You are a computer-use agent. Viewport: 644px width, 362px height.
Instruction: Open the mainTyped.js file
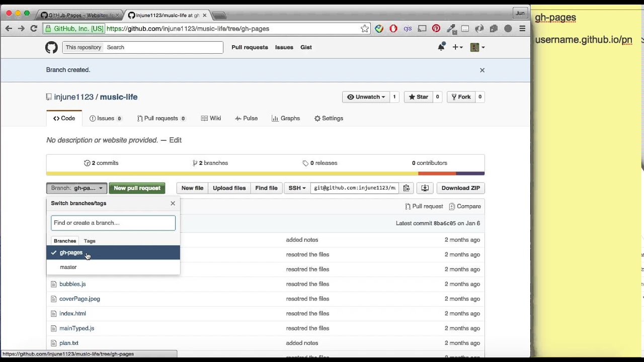pyautogui.click(x=76, y=328)
